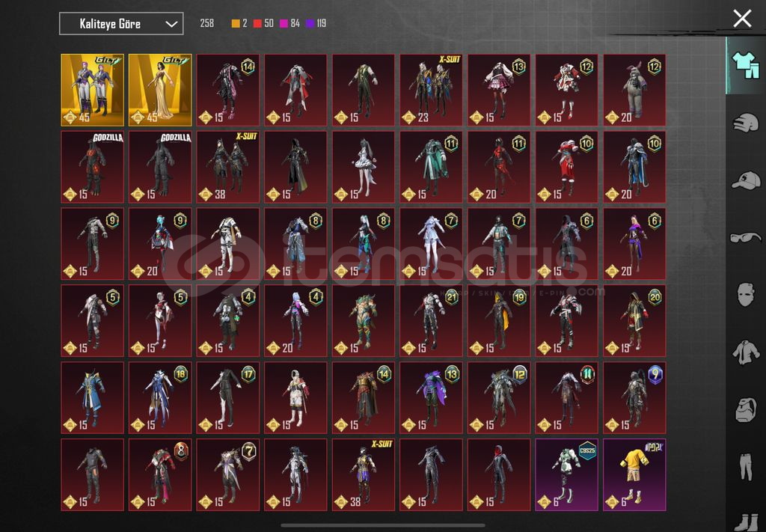The image size is (766, 532).
Task: Open the jacket category in sidebar
Action: pos(746,352)
